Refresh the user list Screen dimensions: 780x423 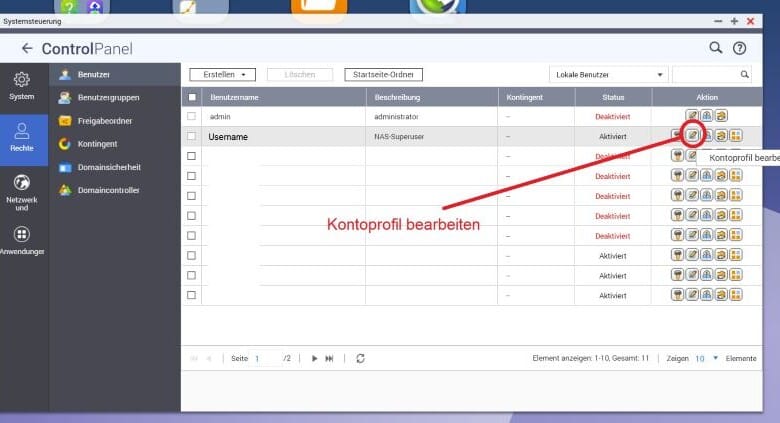tap(360, 358)
